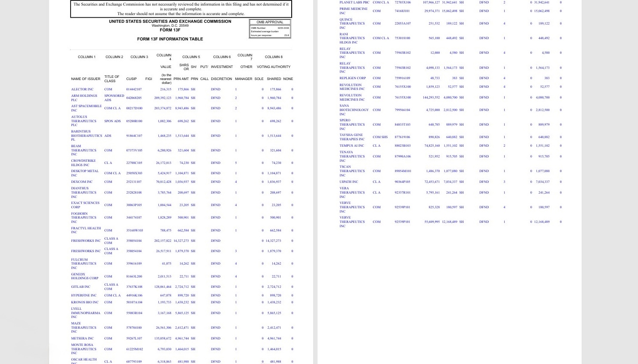Click the FORM 13F INFORMATION TABLE heading

click(170, 39)
